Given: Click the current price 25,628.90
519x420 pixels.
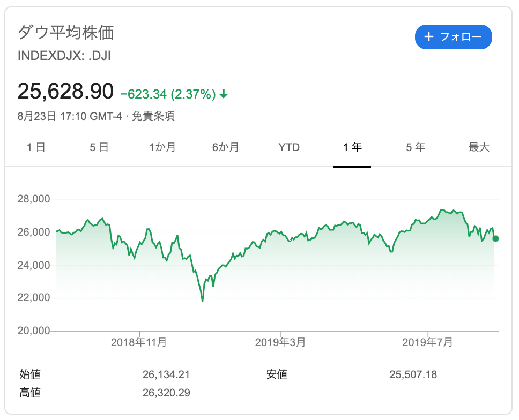Looking at the screenshot, I should coord(65,91).
